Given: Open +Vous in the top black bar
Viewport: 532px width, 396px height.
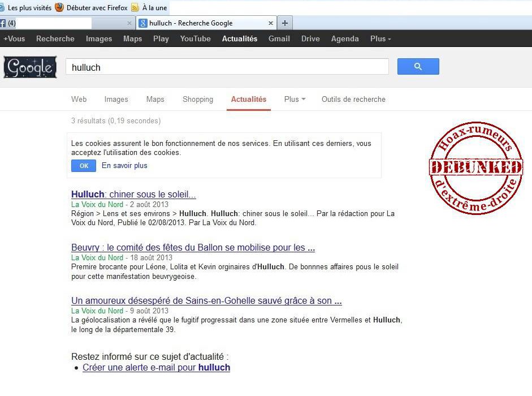Looking at the screenshot, I should [14, 38].
